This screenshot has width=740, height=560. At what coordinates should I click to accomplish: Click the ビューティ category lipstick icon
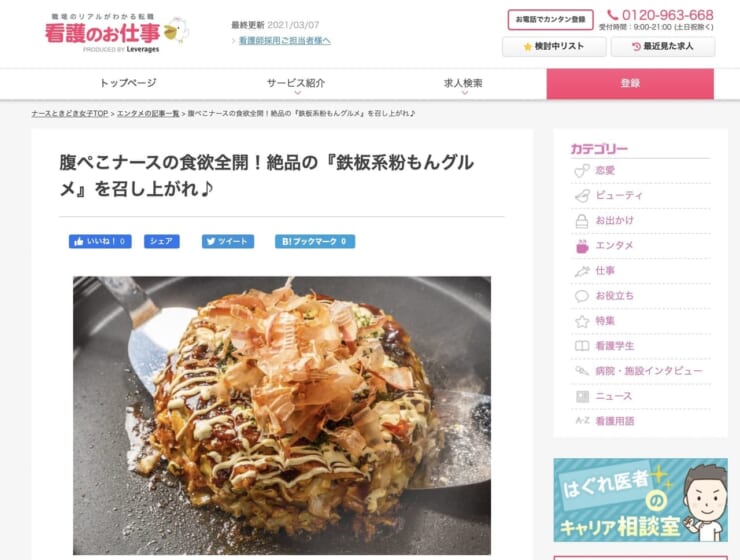tap(582, 195)
